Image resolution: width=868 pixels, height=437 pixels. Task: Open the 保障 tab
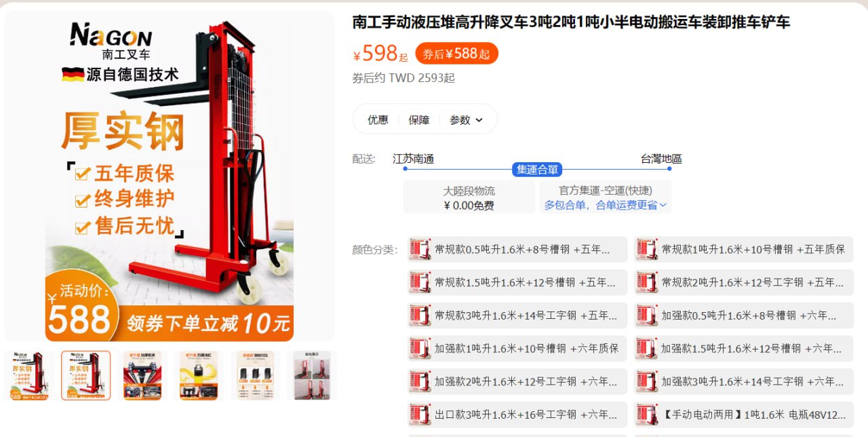coord(419,120)
